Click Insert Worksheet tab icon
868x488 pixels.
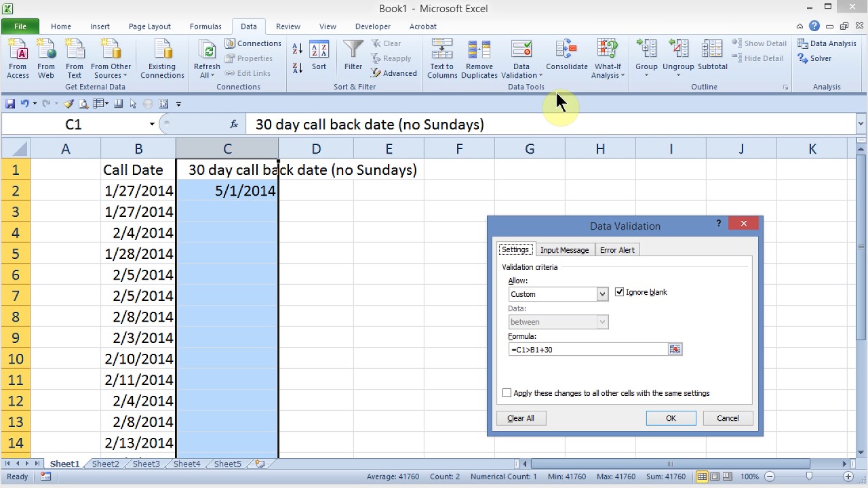(x=260, y=464)
